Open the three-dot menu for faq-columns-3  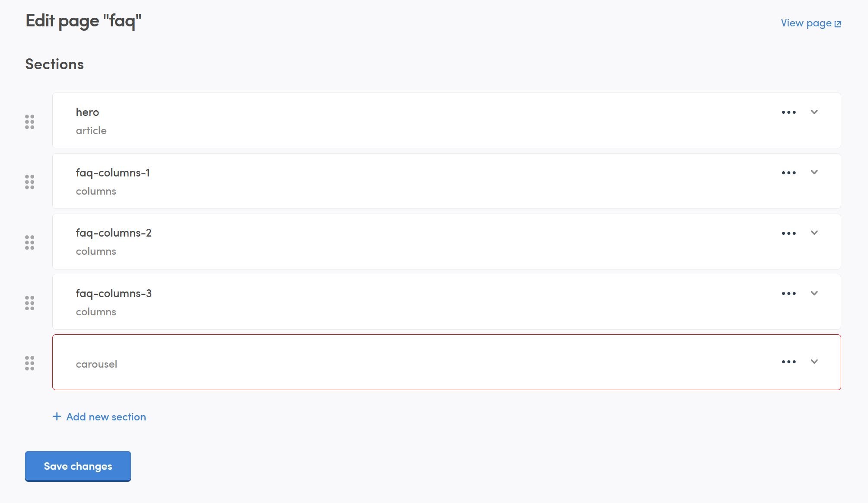(788, 294)
